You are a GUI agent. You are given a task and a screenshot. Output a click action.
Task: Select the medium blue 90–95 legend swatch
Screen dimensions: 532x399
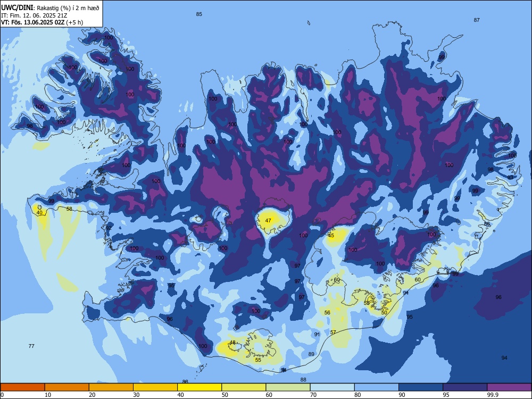pos(421,387)
